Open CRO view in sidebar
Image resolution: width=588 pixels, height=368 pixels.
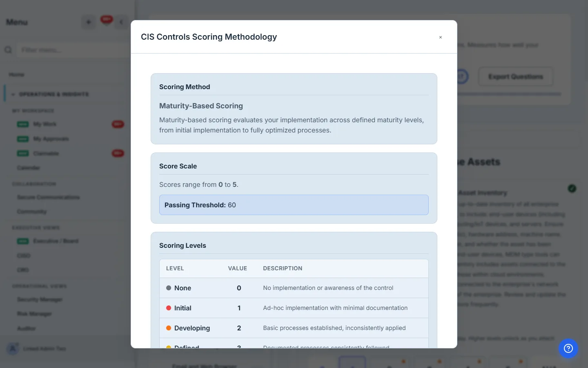tap(23, 270)
